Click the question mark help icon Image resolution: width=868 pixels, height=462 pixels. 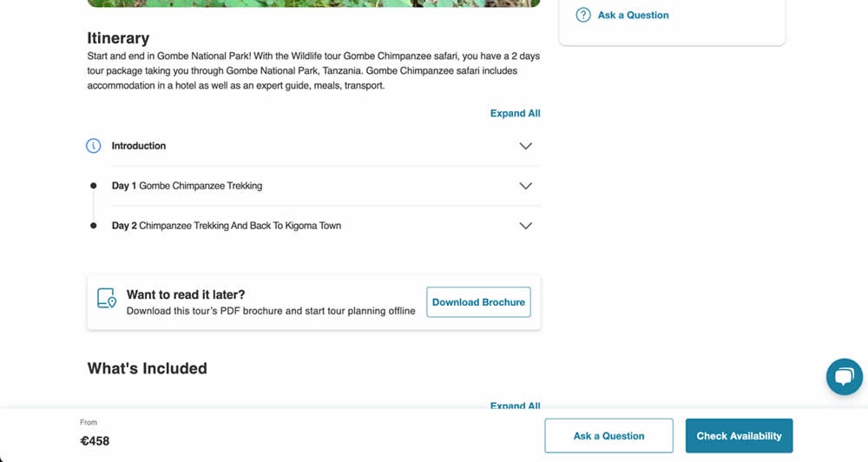[x=583, y=15]
